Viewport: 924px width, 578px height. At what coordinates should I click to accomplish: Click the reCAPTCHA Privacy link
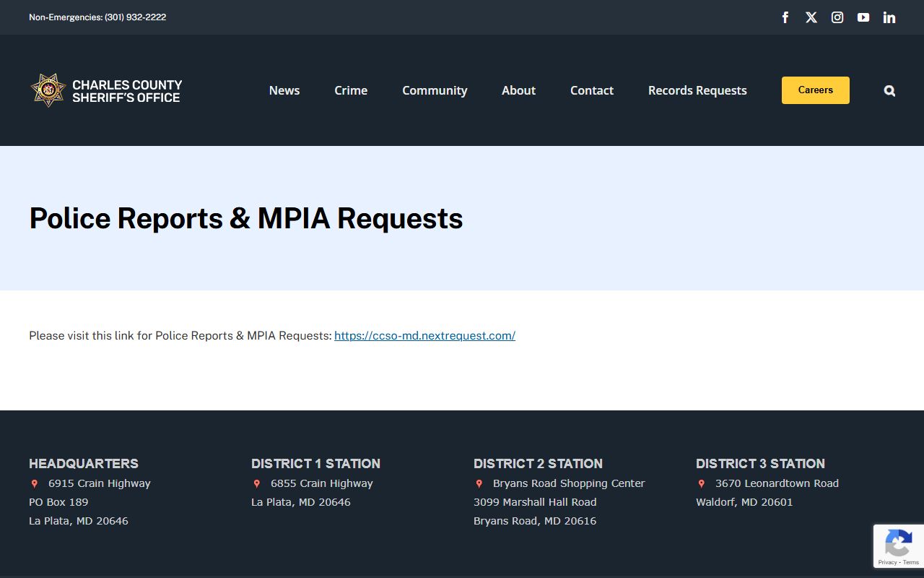tap(887, 562)
